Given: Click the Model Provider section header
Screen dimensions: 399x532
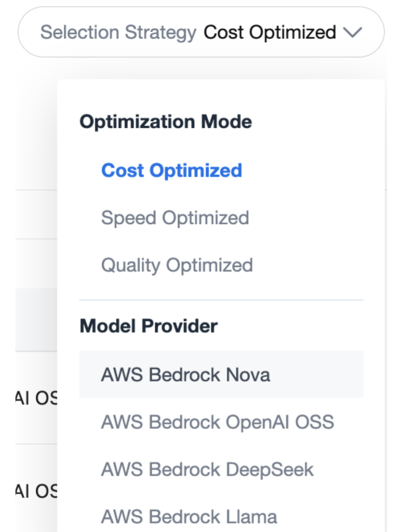Looking at the screenshot, I should (149, 326).
